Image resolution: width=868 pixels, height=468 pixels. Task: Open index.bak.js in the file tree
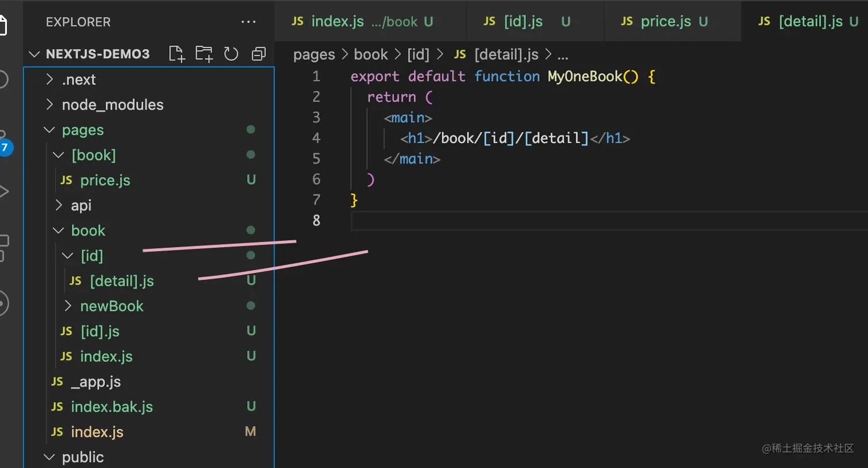(111, 407)
